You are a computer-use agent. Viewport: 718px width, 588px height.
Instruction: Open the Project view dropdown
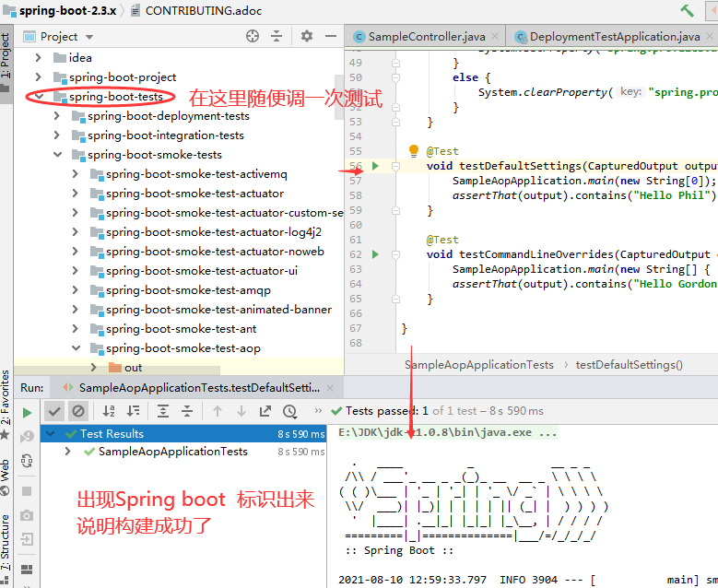click(89, 37)
